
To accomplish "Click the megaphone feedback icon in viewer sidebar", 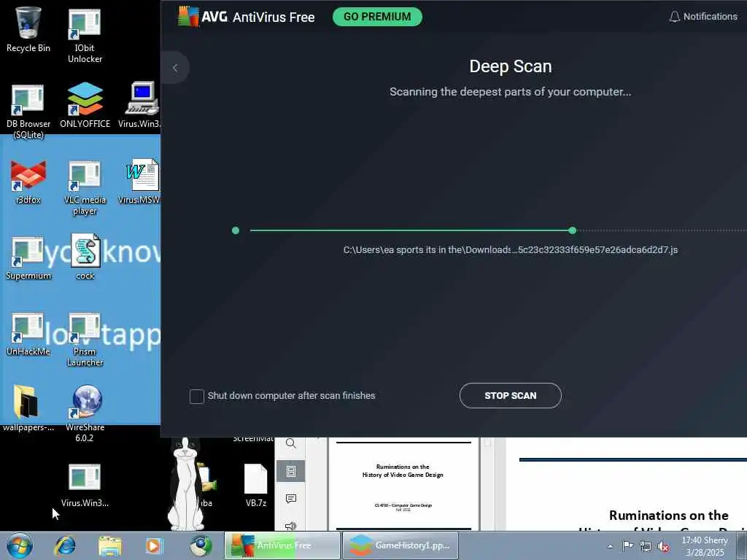I will pos(290,525).
